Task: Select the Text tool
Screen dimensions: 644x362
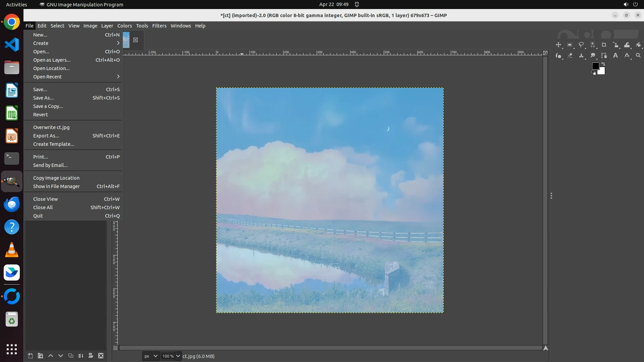Action: point(615,56)
